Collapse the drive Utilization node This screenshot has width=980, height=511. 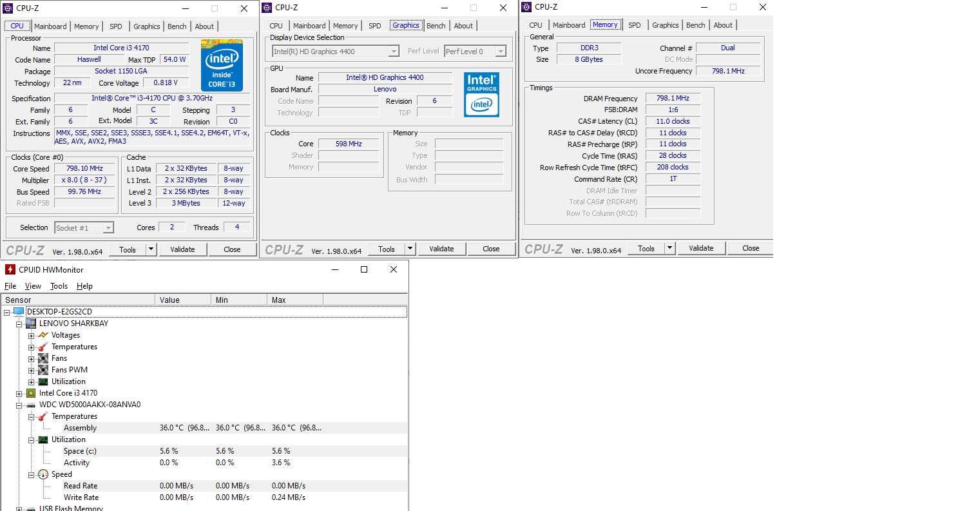tap(31, 439)
